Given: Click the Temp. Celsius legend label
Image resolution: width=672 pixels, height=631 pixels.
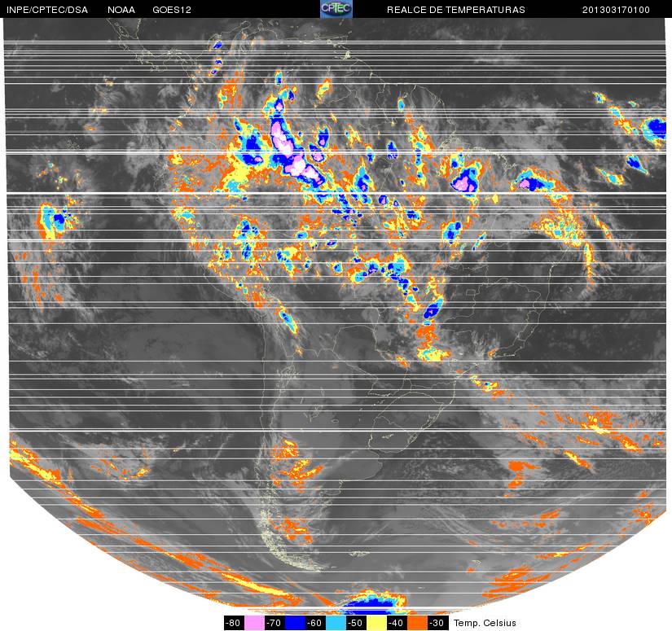Looking at the screenshot, I should click(485, 622).
